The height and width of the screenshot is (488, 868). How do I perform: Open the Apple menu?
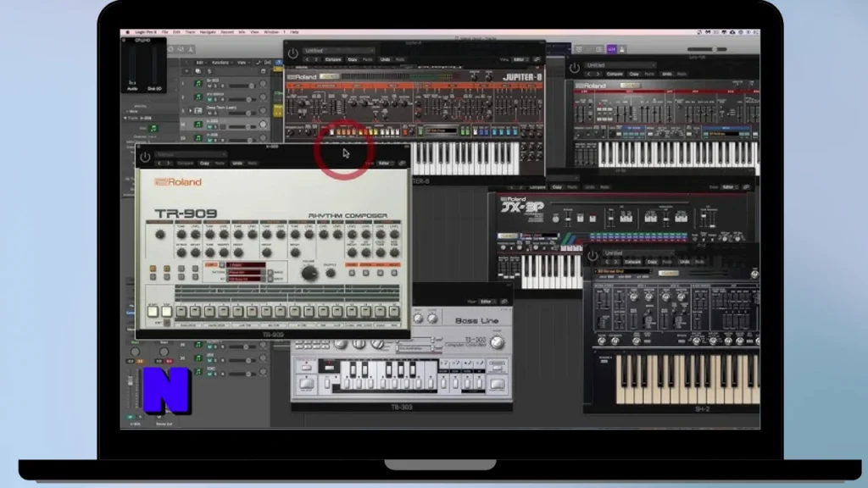tap(128, 32)
